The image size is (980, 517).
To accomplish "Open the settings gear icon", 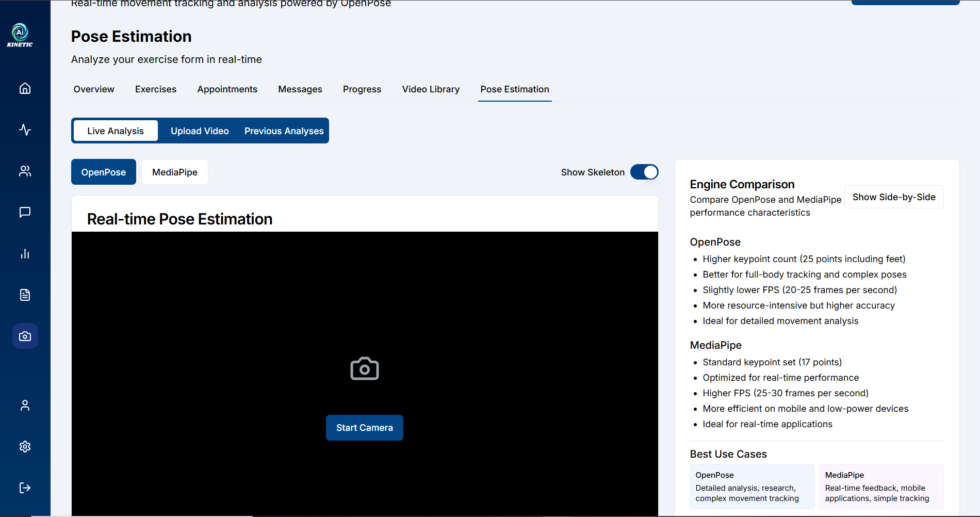I will tap(25, 446).
